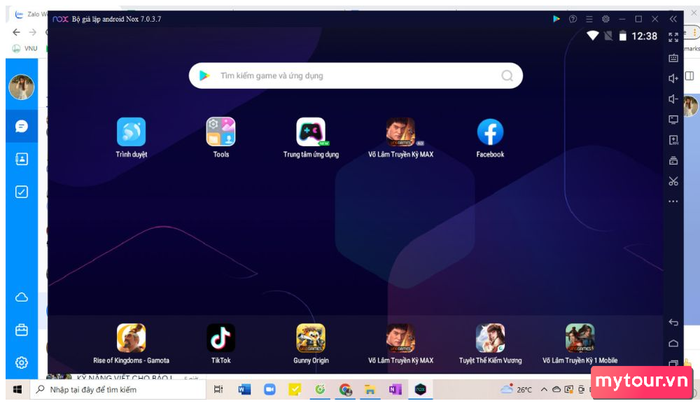Open Play Store from Nox title bar
The height and width of the screenshot is (408, 700).
[556, 19]
